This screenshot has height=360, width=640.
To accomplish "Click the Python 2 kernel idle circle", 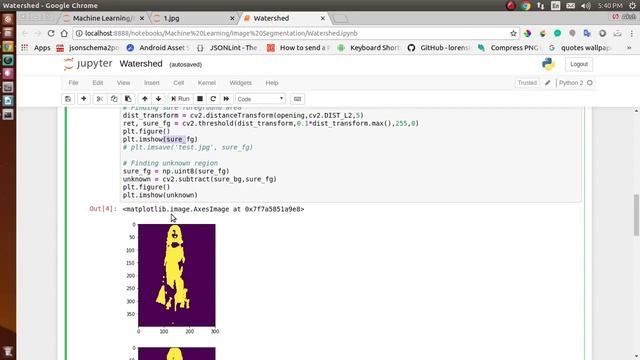I will click(x=590, y=83).
